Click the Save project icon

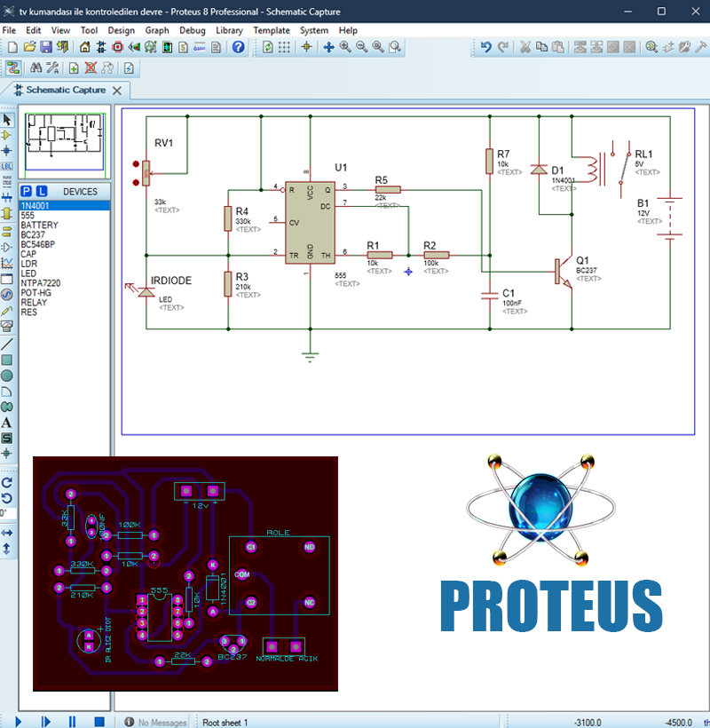[45, 47]
